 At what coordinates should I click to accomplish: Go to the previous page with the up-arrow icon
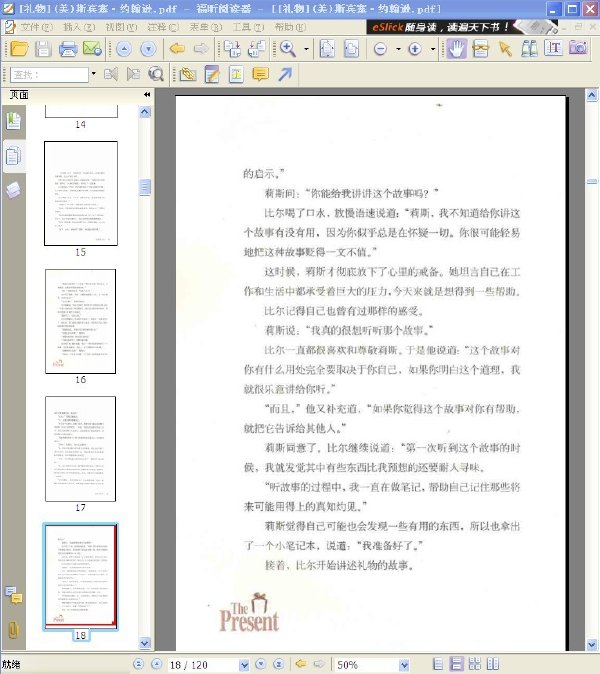(x=124, y=49)
